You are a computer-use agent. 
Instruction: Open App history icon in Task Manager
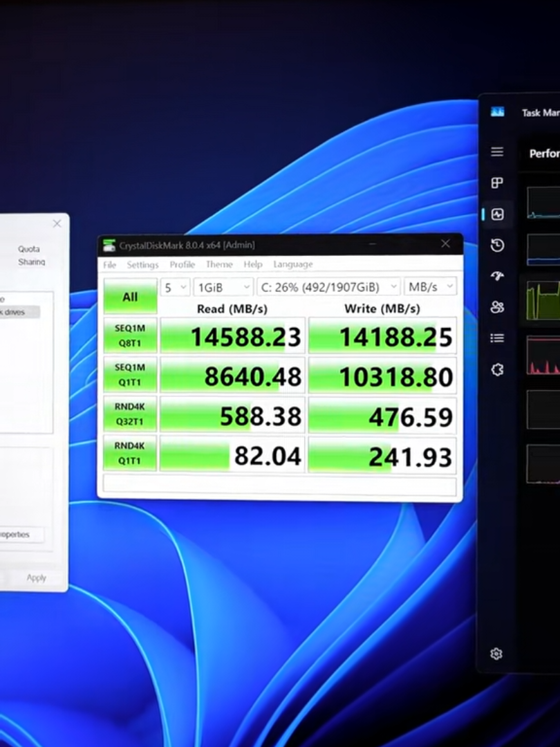(x=497, y=246)
